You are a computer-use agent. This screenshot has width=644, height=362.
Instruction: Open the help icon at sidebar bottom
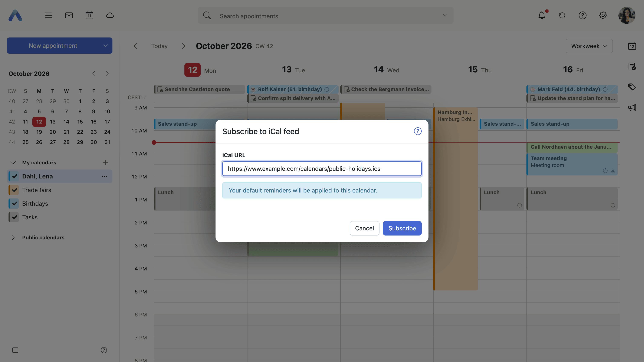point(104,350)
